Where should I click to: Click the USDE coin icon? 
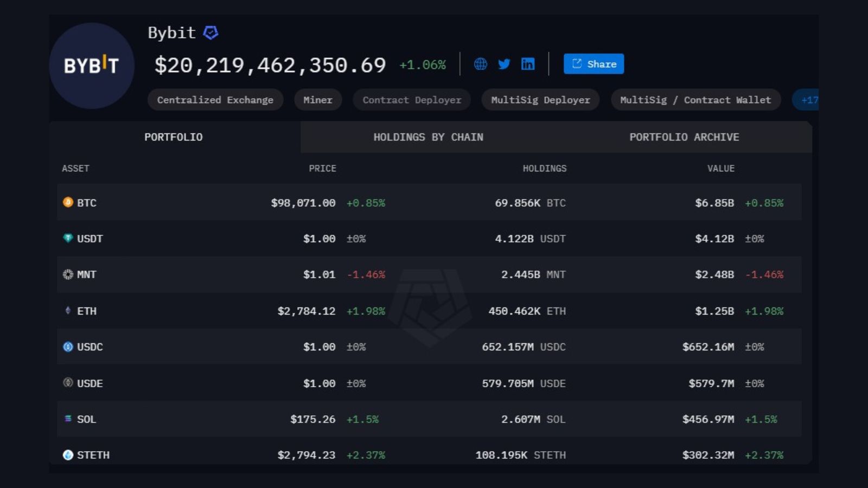click(x=68, y=383)
